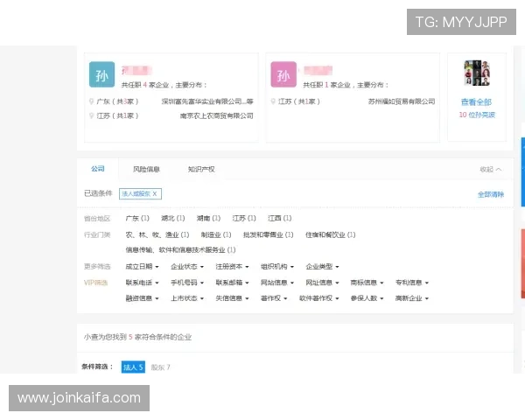The image size is (525, 420).
Task: Click the 广东 (共3家) region text
Action: (x=117, y=101)
